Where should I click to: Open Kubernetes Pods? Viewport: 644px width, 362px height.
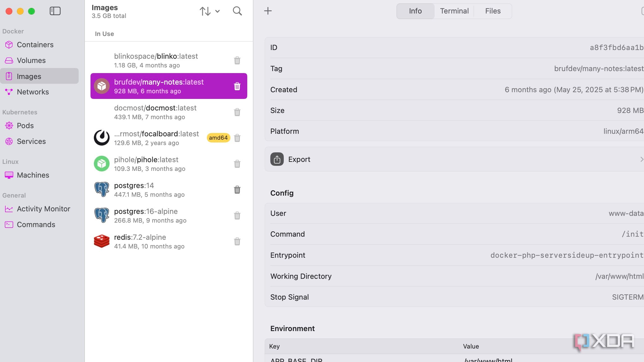(40, 126)
